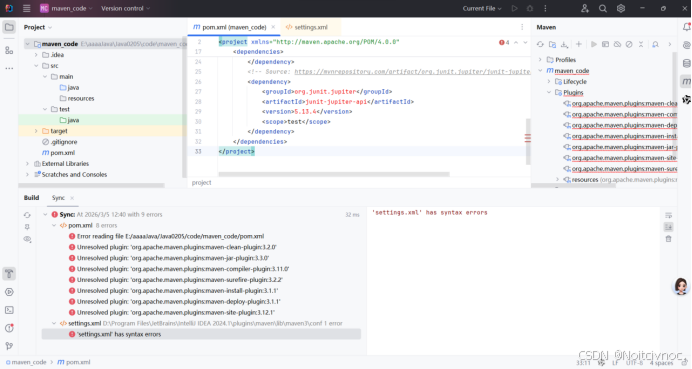Image resolution: width=692 pixels, height=369 pixels.
Task: Open Database tool window icon
Action: 686,63
